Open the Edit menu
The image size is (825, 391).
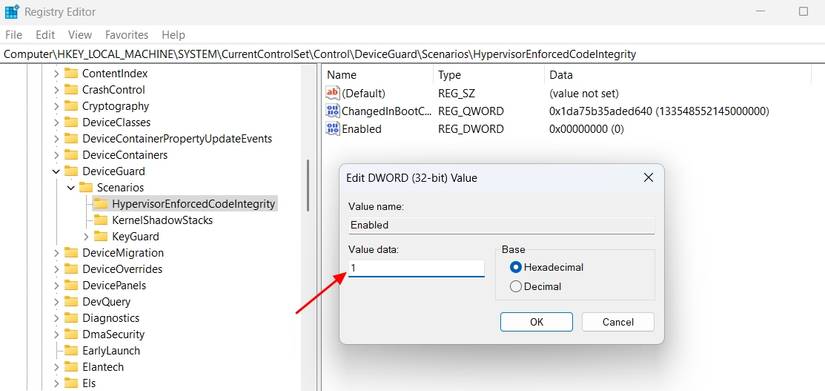coord(45,35)
